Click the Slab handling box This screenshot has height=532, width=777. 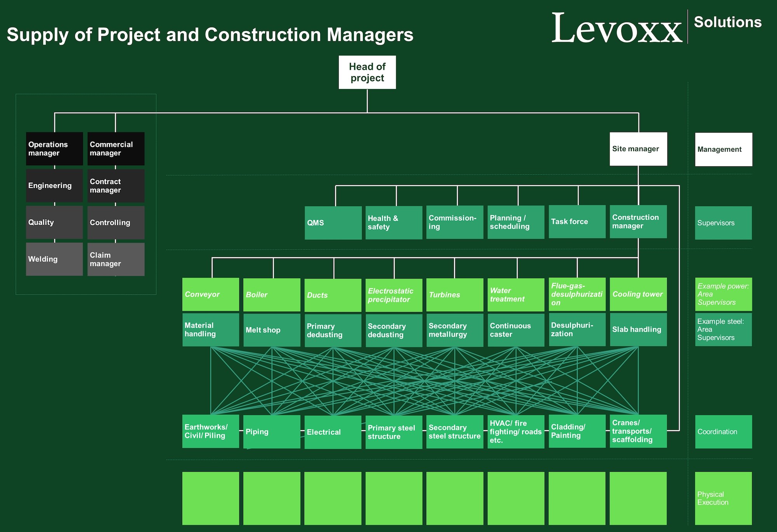coord(638,330)
